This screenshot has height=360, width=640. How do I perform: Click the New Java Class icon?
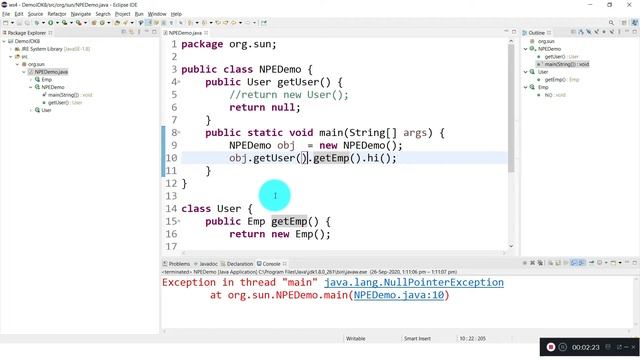102,23
